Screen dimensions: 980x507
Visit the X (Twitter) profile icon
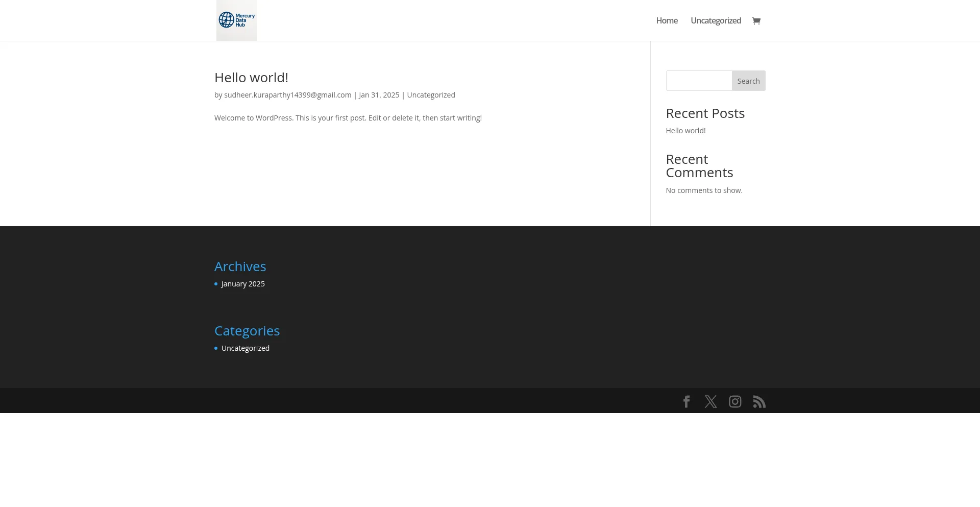(710, 402)
